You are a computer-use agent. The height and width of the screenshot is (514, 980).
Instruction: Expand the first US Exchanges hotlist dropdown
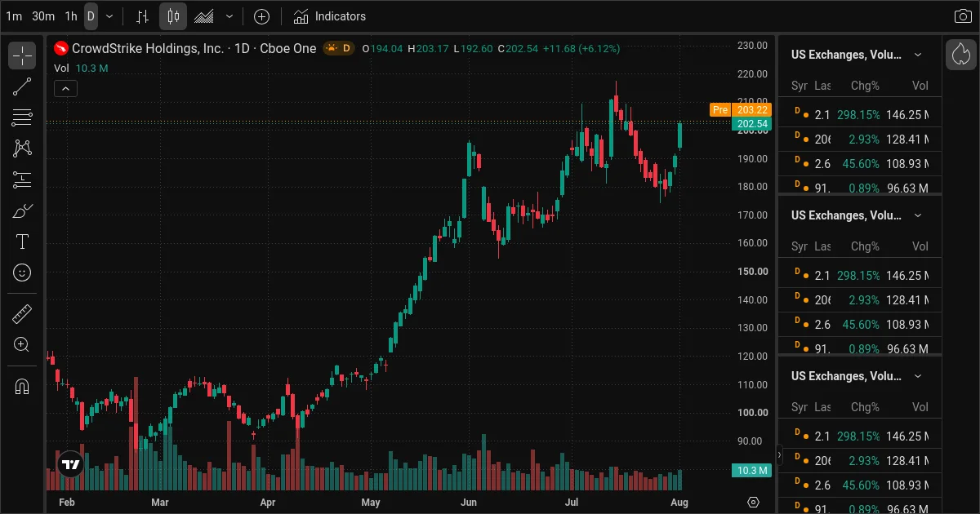point(918,55)
